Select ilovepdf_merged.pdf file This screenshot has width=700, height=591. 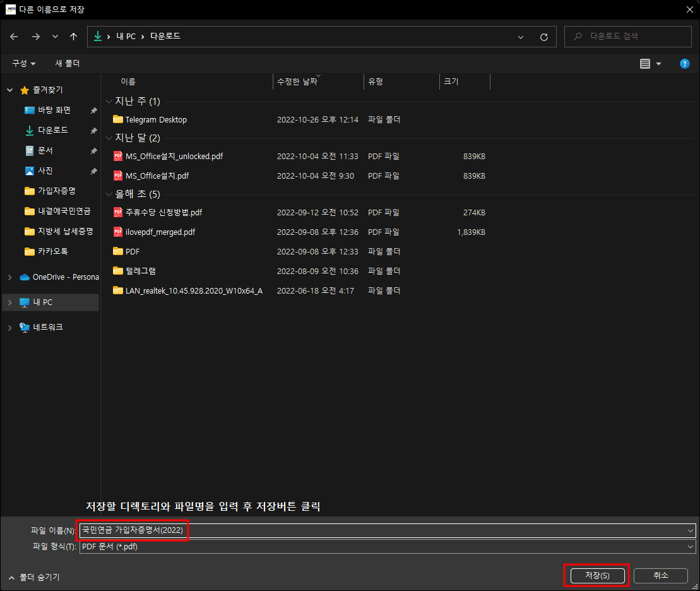click(x=160, y=232)
